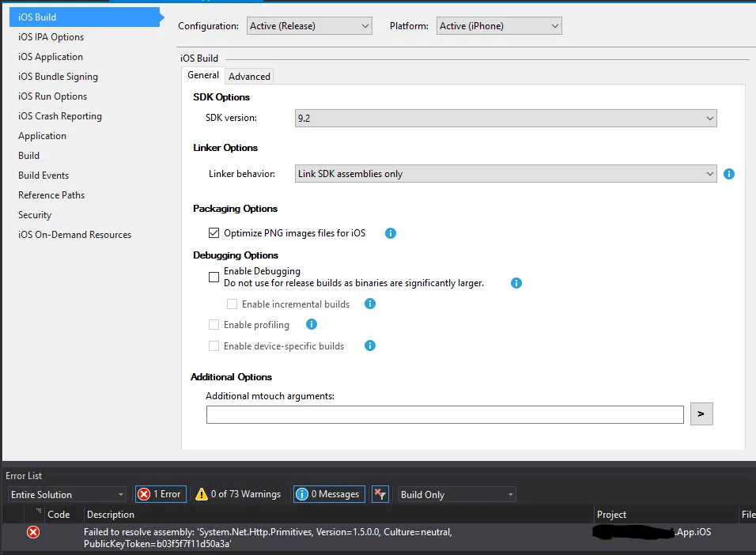Open Build Events page
The height and width of the screenshot is (555, 756).
43,176
